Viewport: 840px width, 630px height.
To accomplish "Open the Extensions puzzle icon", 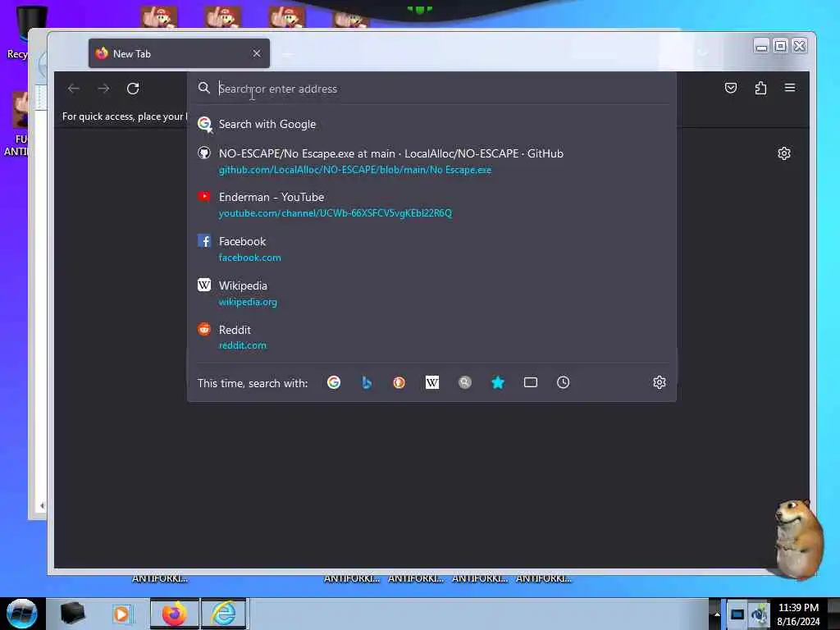I will tap(760, 88).
